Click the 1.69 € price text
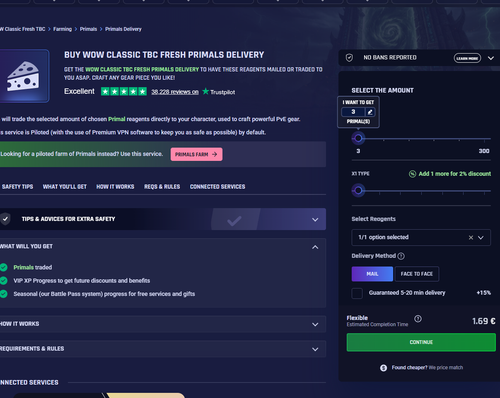Image resolution: width=500 pixels, height=398 pixels. click(x=484, y=321)
